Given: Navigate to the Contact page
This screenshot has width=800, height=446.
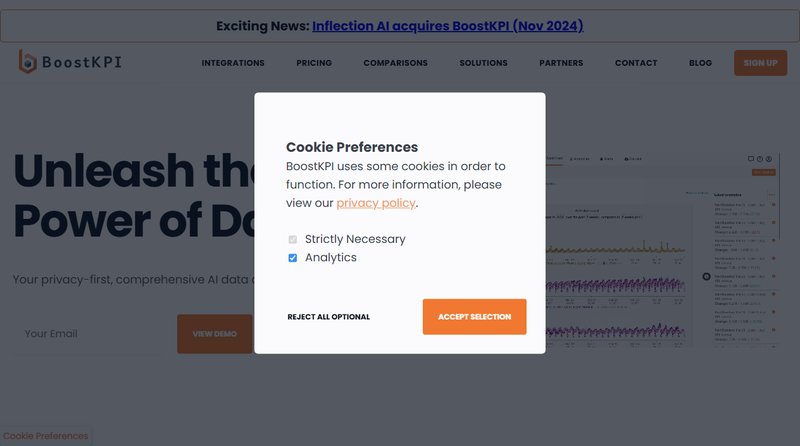Looking at the screenshot, I should pyautogui.click(x=636, y=63).
